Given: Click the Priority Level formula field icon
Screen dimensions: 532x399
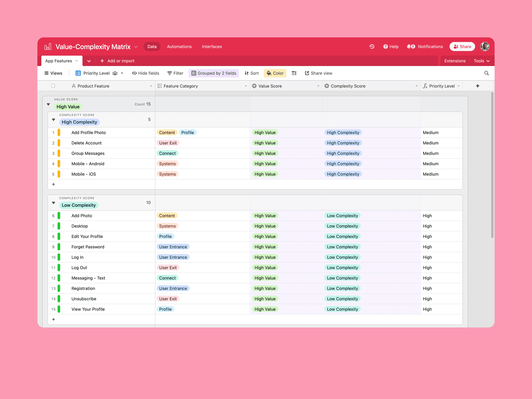Looking at the screenshot, I should click(425, 86).
